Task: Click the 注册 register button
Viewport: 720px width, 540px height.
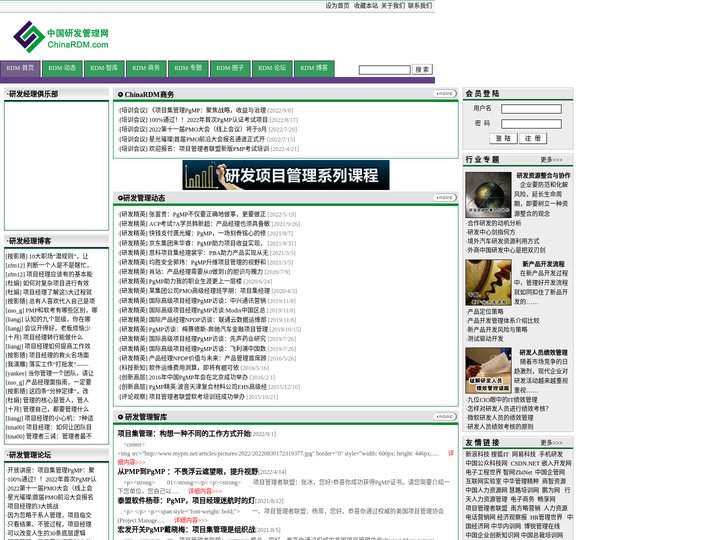Action: [x=533, y=138]
